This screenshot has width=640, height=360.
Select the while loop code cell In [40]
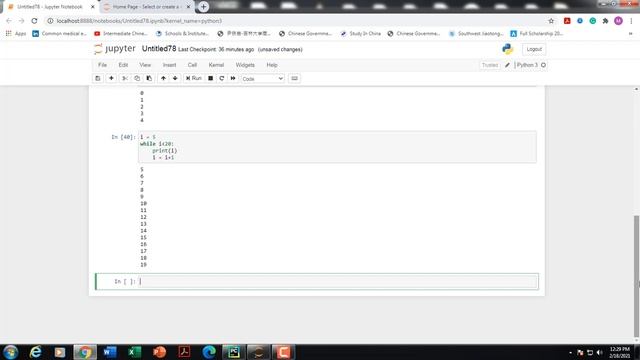[338, 147]
